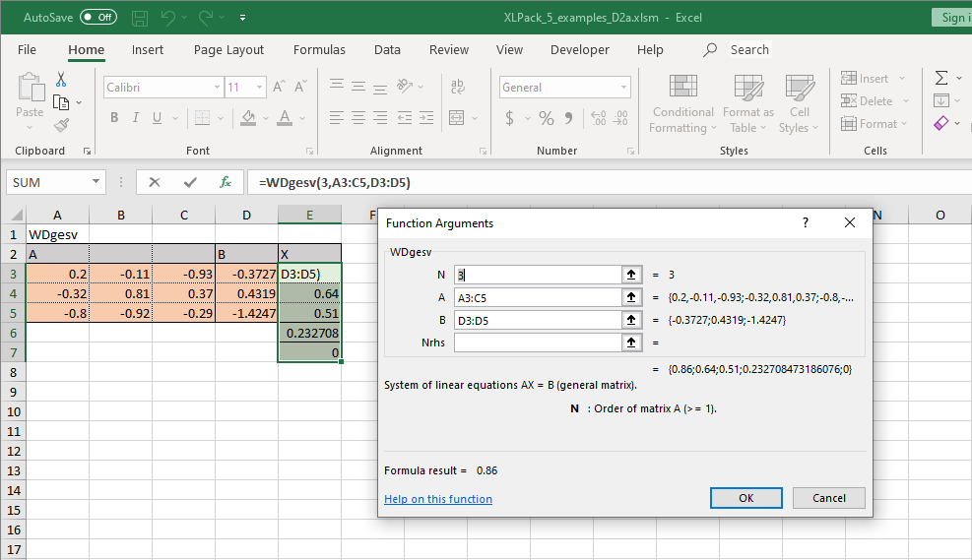Image resolution: width=972 pixels, height=560 pixels.
Task: Click the Redo arrow icon
Action: pos(206,18)
